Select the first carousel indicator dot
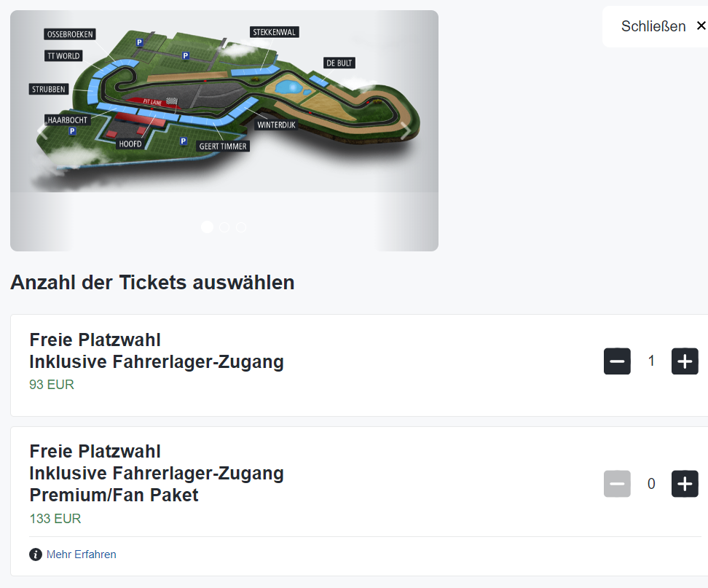The image size is (708, 588). click(207, 227)
